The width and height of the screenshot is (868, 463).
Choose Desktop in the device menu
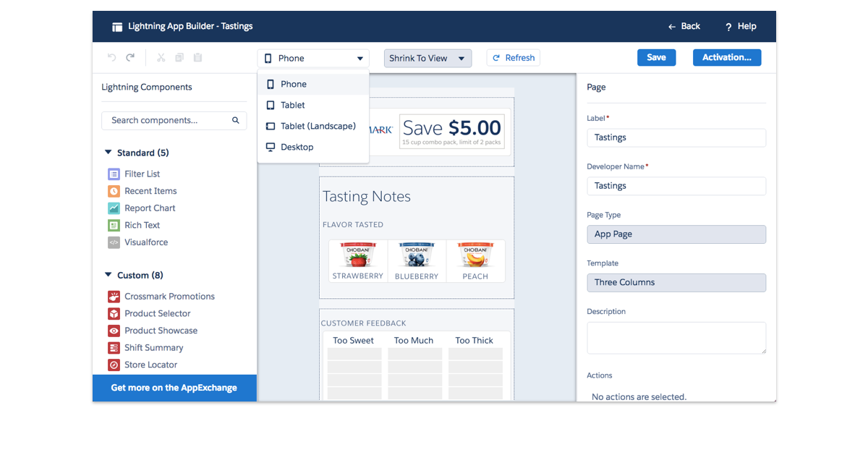[x=313, y=148]
